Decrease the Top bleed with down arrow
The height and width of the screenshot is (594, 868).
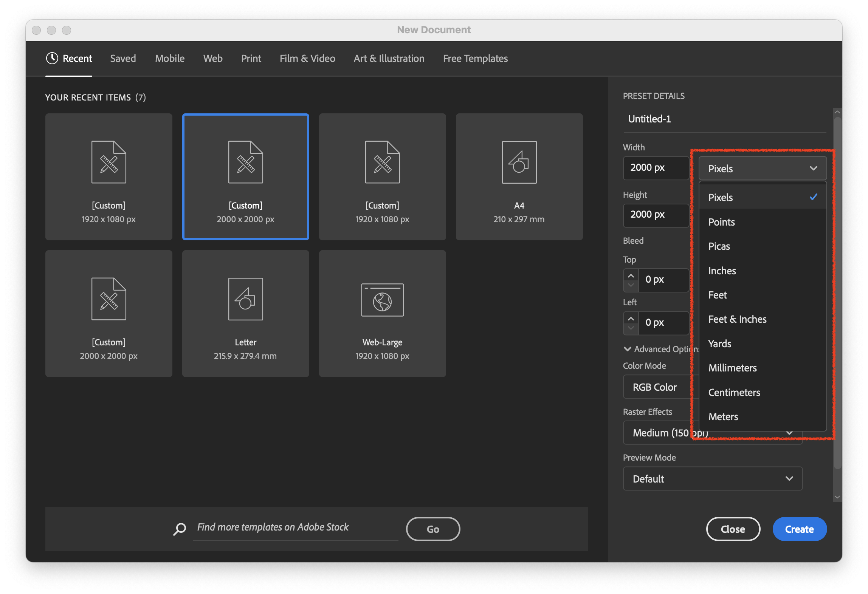pos(631,285)
